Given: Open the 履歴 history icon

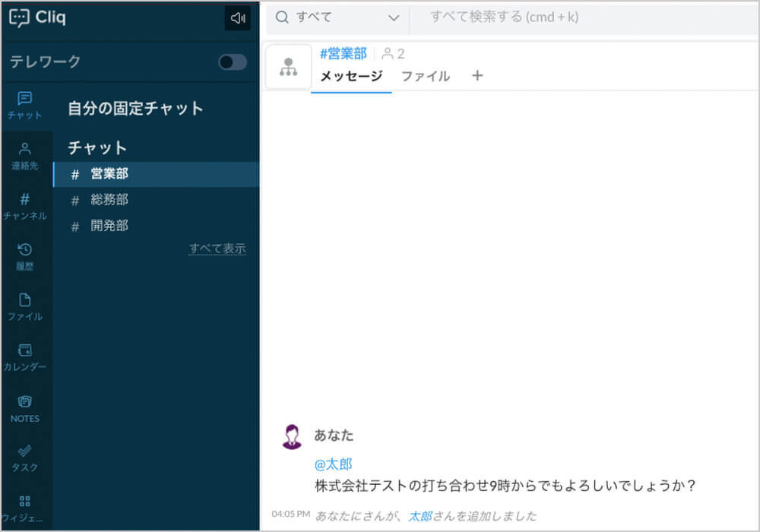Looking at the screenshot, I should pos(25,256).
